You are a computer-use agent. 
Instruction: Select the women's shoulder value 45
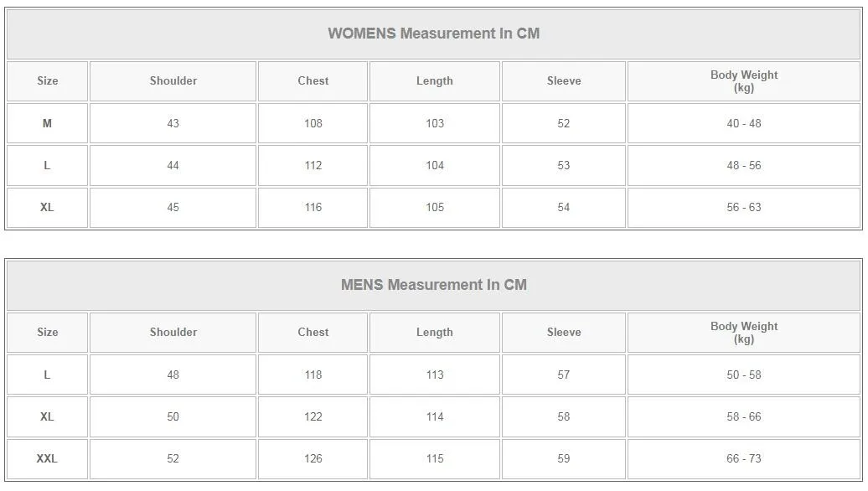[173, 207]
